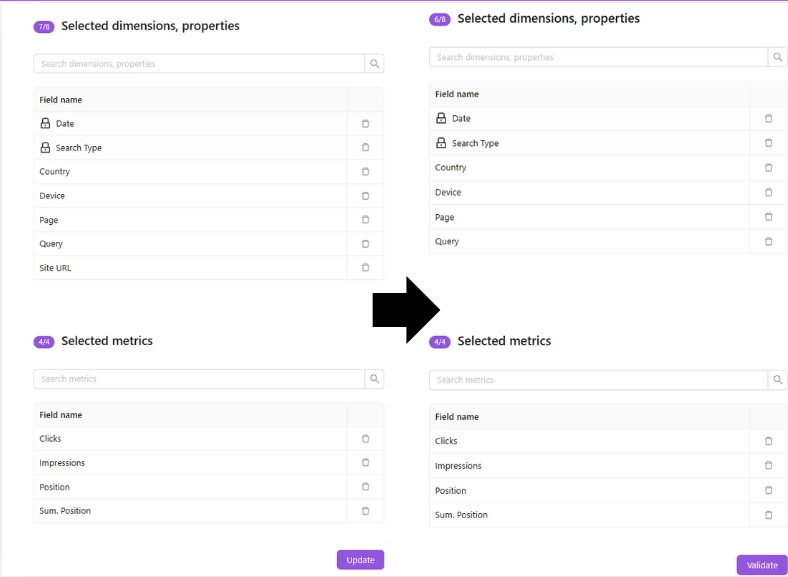The width and height of the screenshot is (788, 577).
Task: Delete Search Type in right 6/8 dimensions list
Action: pyautogui.click(x=768, y=143)
